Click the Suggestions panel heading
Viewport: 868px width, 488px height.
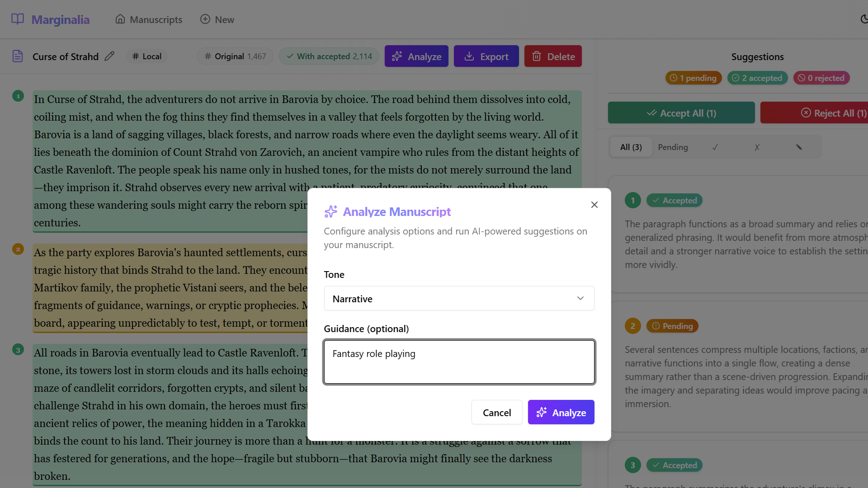click(x=757, y=57)
